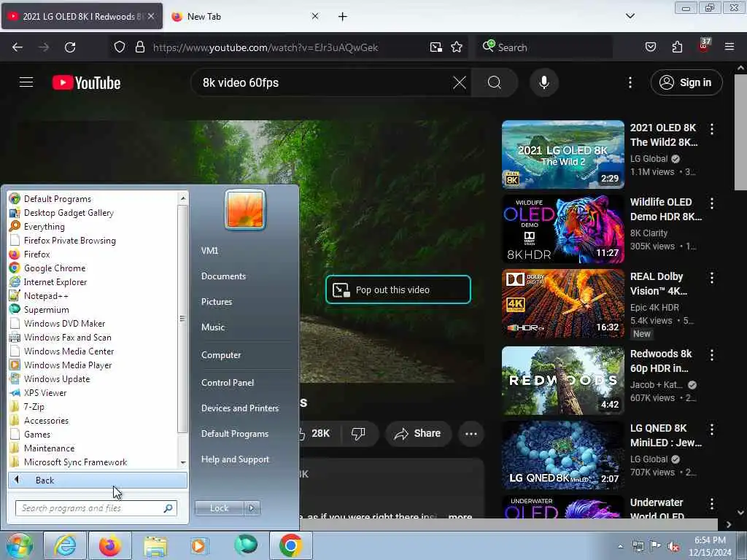Dislike the video with thumbs-down

click(x=358, y=433)
